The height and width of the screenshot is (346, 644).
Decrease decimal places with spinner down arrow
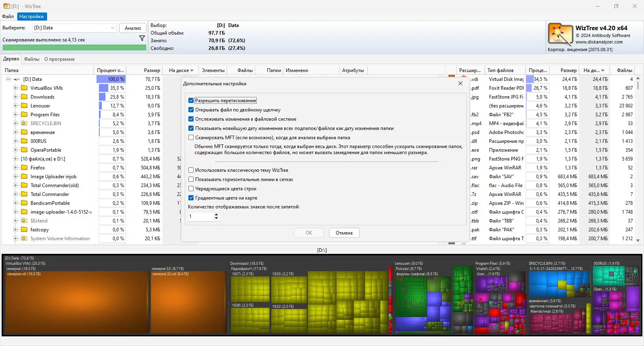[x=217, y=218]
